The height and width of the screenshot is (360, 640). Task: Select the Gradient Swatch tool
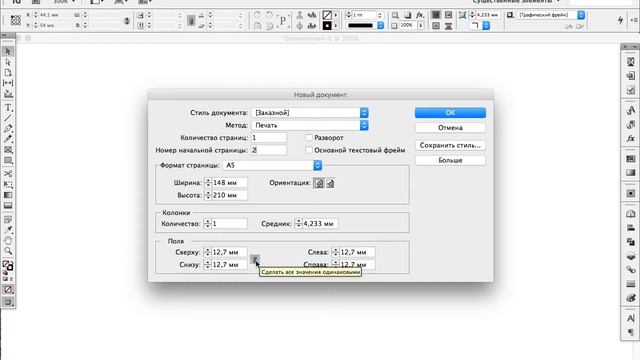pos(8,195)
